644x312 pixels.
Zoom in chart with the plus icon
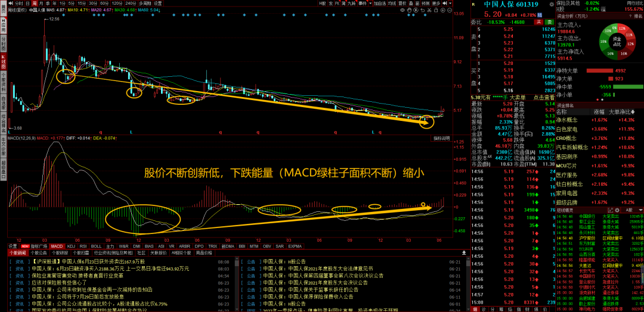point(442,10)
